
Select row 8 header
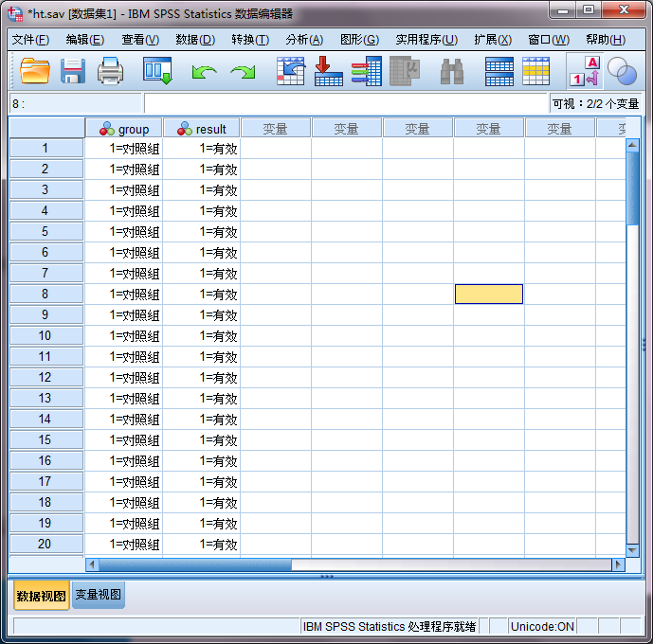point(46,295)
